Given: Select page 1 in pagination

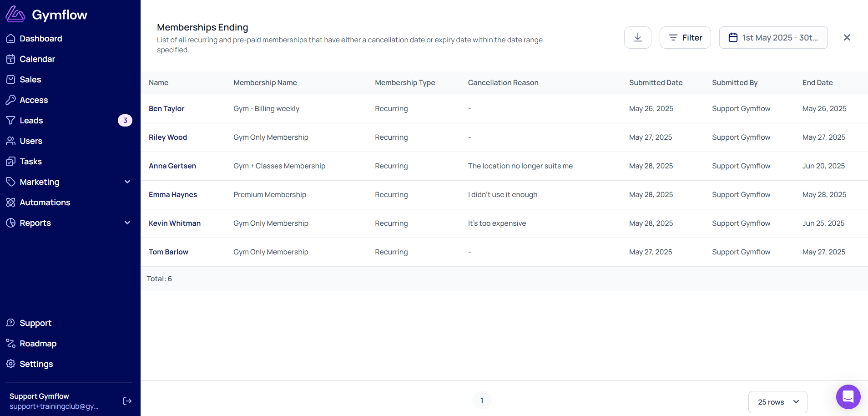Looking at the screenshot, I should [x=482, y=401].
